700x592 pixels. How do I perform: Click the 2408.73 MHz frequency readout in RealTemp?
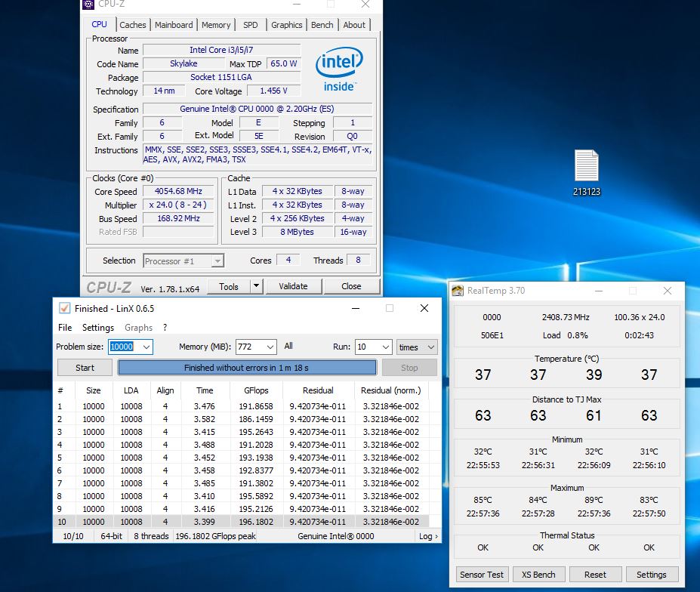566,317
